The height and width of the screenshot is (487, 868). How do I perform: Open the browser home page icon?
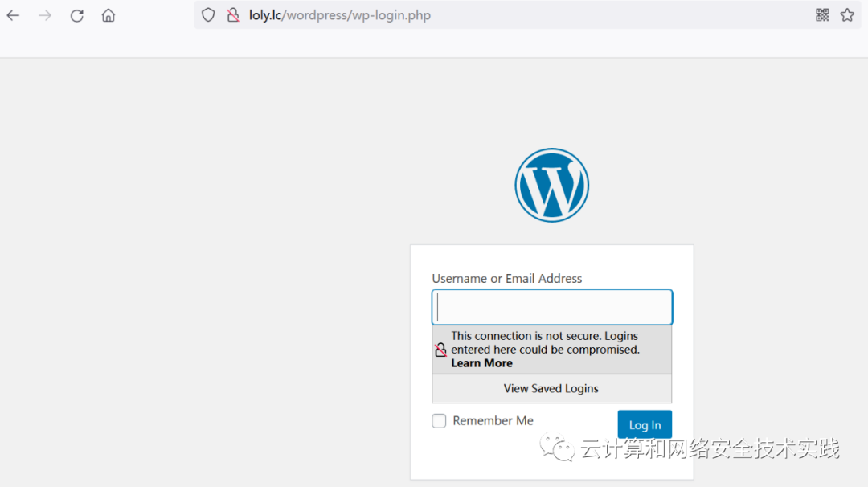tap(108, 15)
